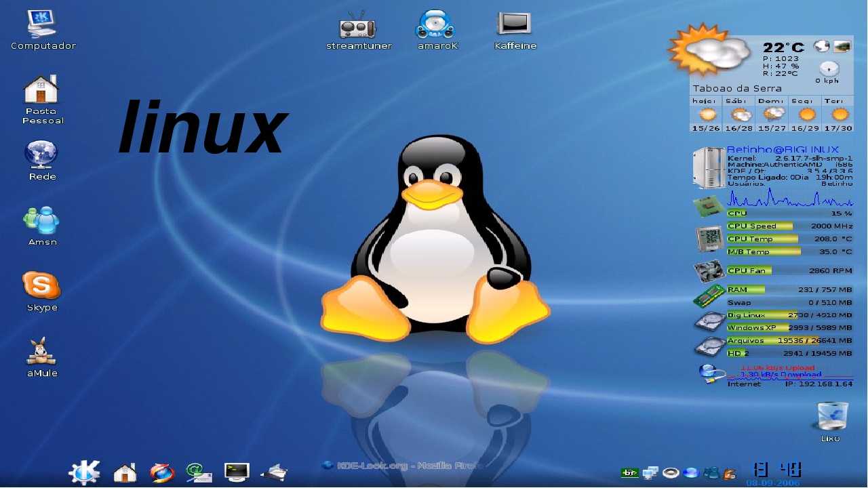Open the Konsole terminal icon in panel
This screenshot has height=488, width=868.
pyautogui.click(x=237, y=472)
